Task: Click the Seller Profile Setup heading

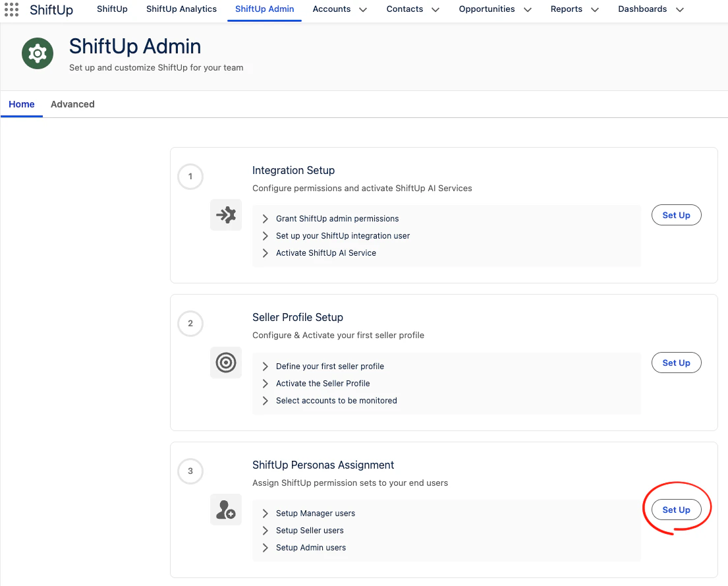Action: point(298,318)
